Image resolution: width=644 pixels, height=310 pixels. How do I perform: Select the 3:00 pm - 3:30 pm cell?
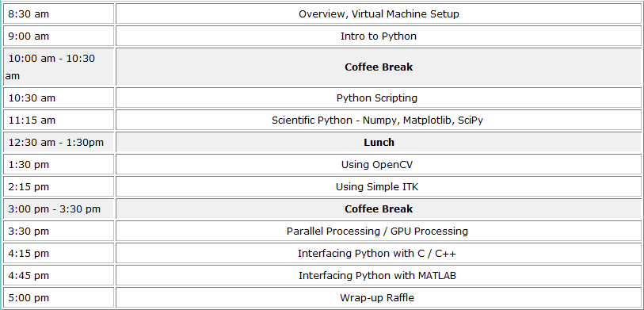(59, 209)
